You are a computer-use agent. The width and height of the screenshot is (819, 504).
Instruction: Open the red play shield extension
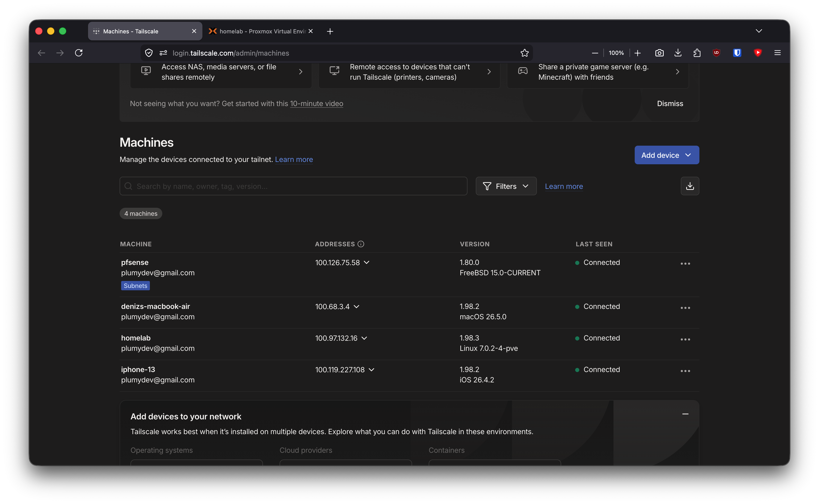pyautogui.click(x=758, y=53)
